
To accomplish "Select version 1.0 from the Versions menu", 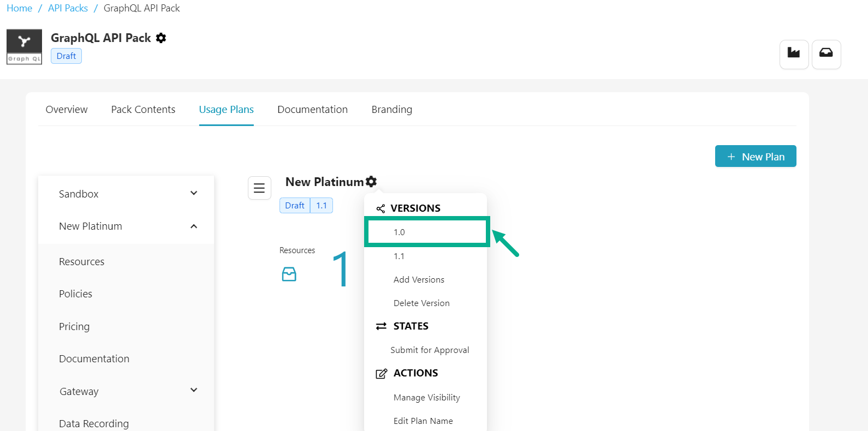I will point(400,232).
